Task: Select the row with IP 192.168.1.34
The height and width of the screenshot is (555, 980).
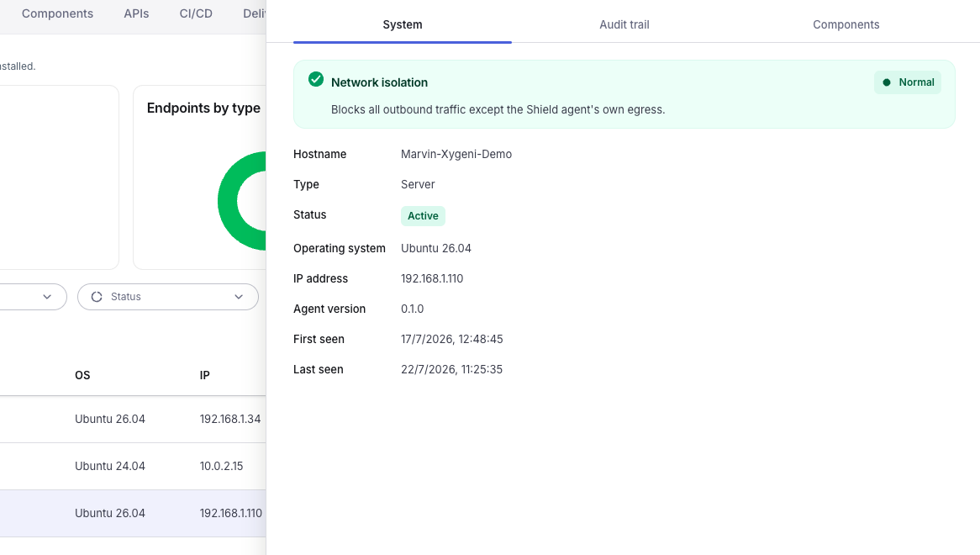Action: coord(133,420)
